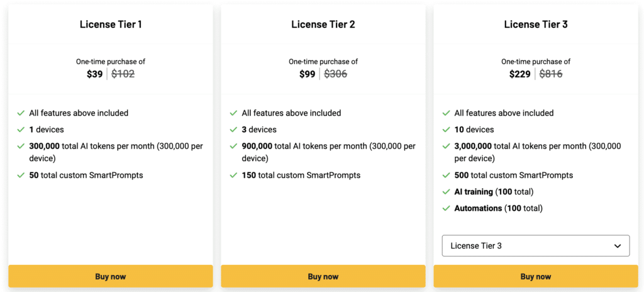Click checkmark beside 'Automations (100 total)'
Image resolution: width=644 pixels, height=292 pixels.
pyautogui.click(x=446, y=208)
